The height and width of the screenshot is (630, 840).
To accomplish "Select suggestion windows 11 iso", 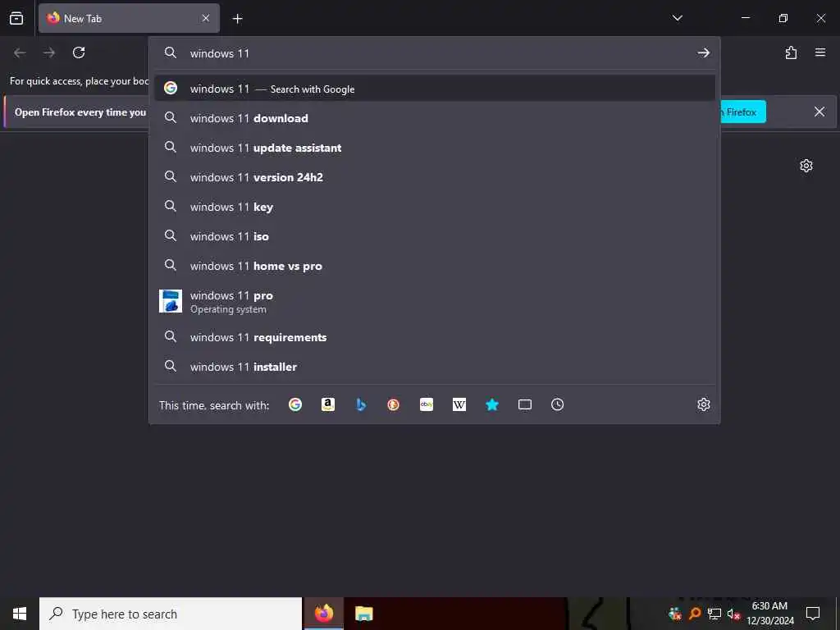I will [x=435, y=235].
